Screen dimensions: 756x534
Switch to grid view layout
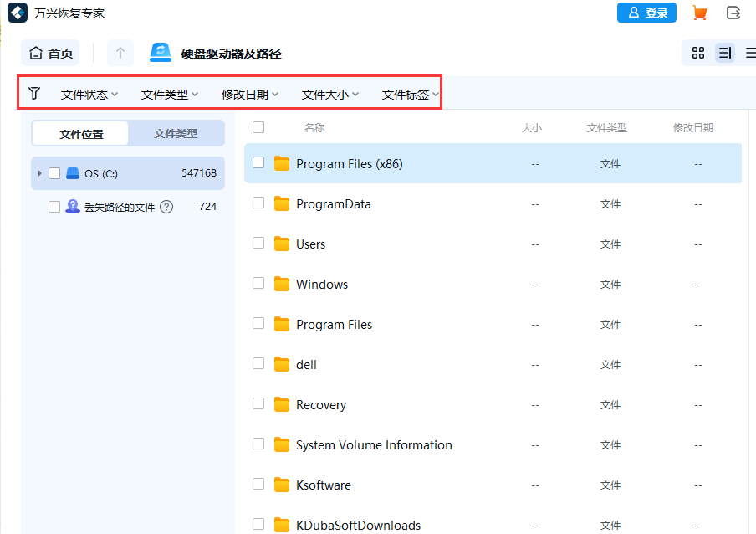tap(698, 52)
